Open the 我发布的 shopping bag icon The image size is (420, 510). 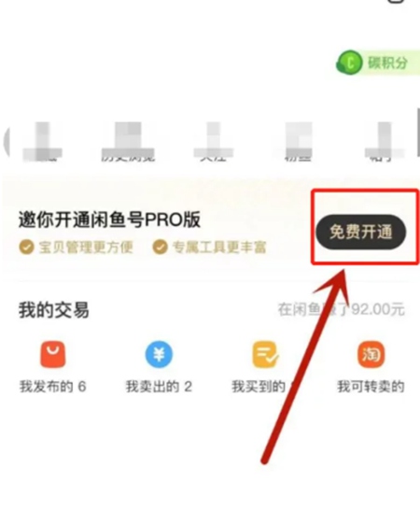pyautogui.click(x=52, y=354)
